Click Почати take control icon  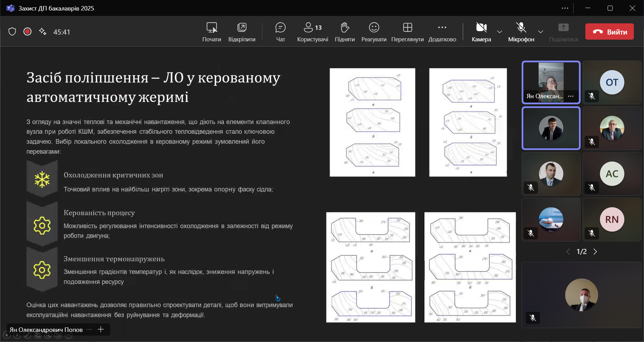point(212,32)
